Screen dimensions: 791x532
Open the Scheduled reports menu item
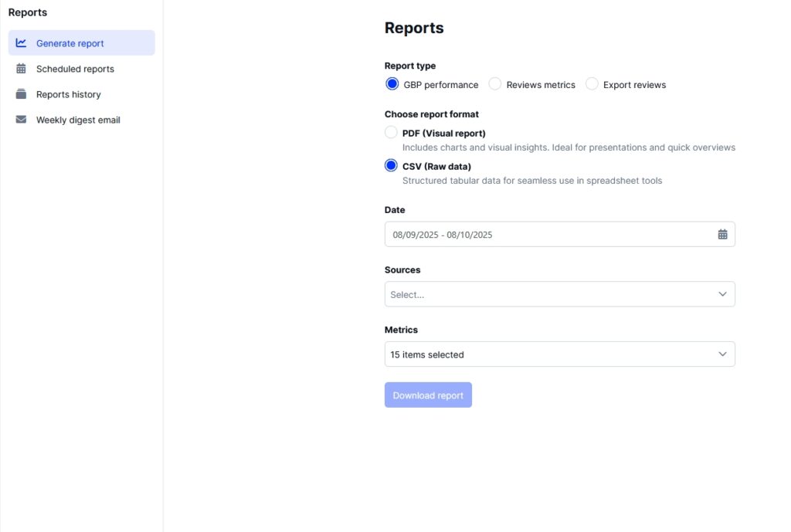point(75,69)
